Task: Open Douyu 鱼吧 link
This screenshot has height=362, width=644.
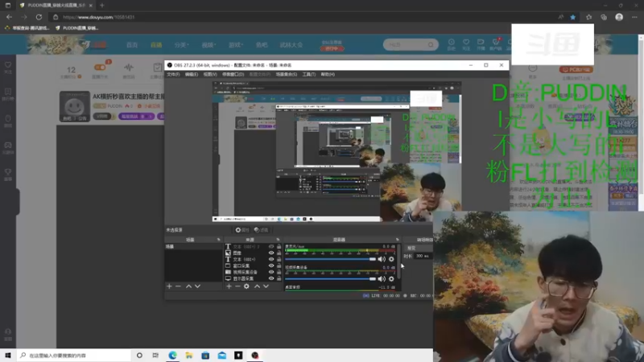Action: (x=262, y=45)
